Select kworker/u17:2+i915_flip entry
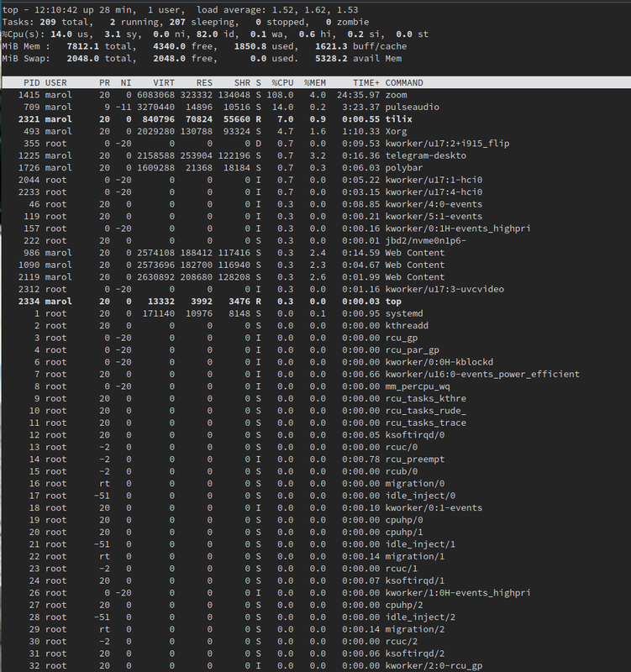 (317, 143)
